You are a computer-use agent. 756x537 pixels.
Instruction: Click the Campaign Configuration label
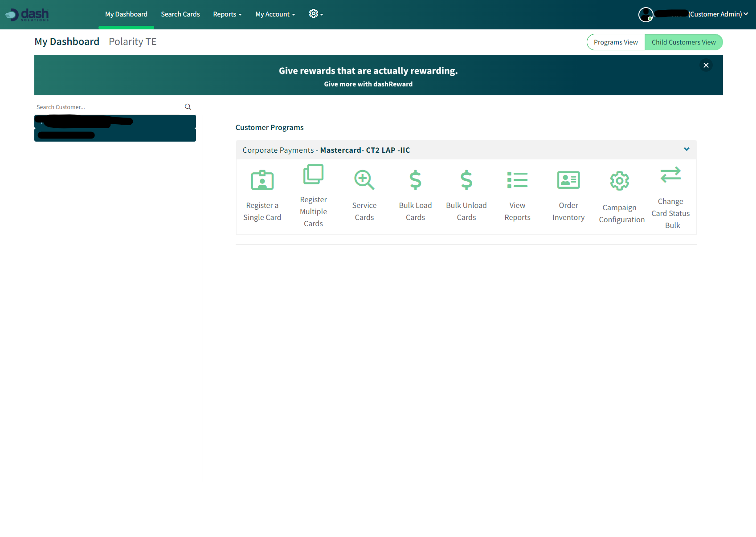point(622,214)
